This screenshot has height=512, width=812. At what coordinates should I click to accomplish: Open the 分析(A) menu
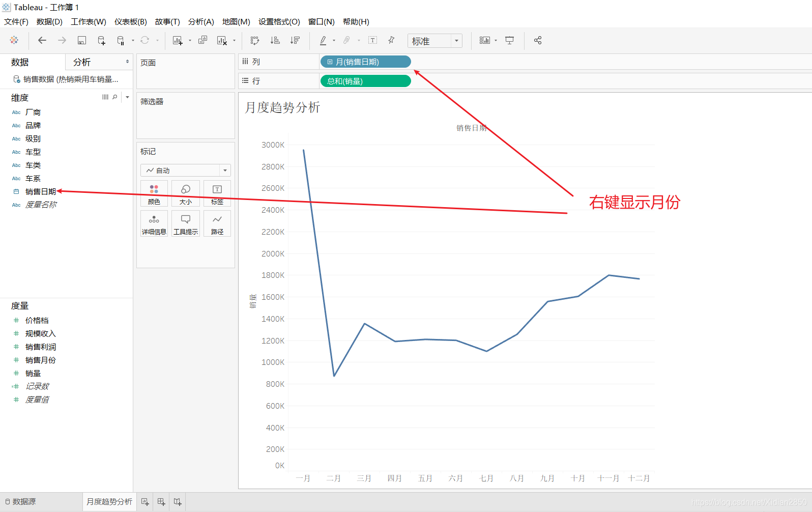[x=201, y=21]
